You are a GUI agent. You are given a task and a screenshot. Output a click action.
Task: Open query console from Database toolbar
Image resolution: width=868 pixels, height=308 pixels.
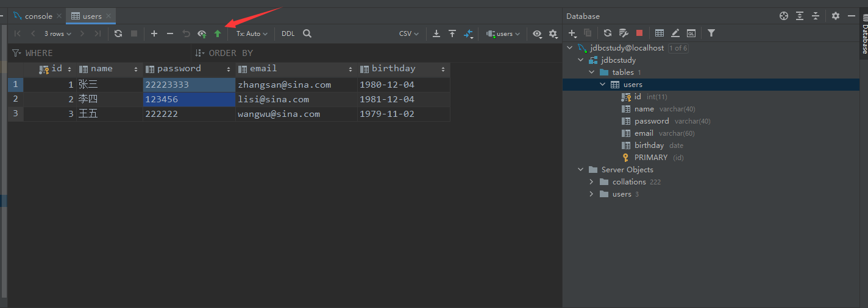pos(691,33)
